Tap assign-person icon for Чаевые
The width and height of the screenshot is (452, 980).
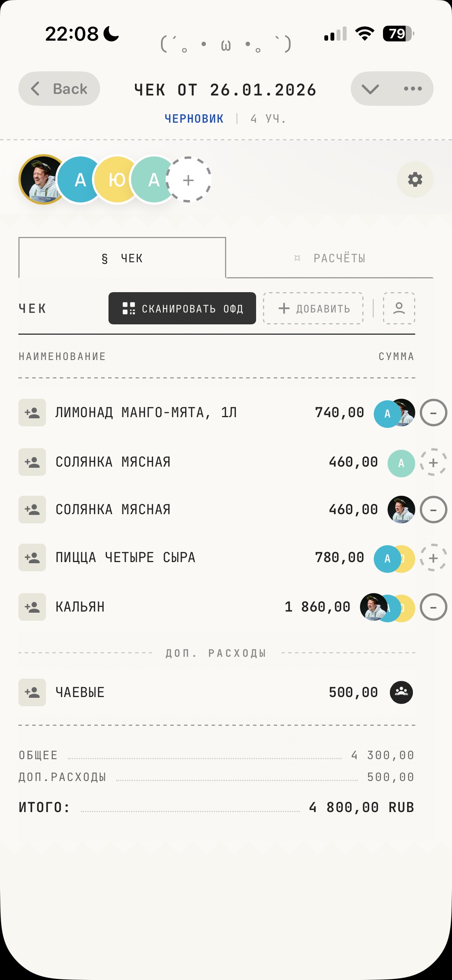point(32,692)
